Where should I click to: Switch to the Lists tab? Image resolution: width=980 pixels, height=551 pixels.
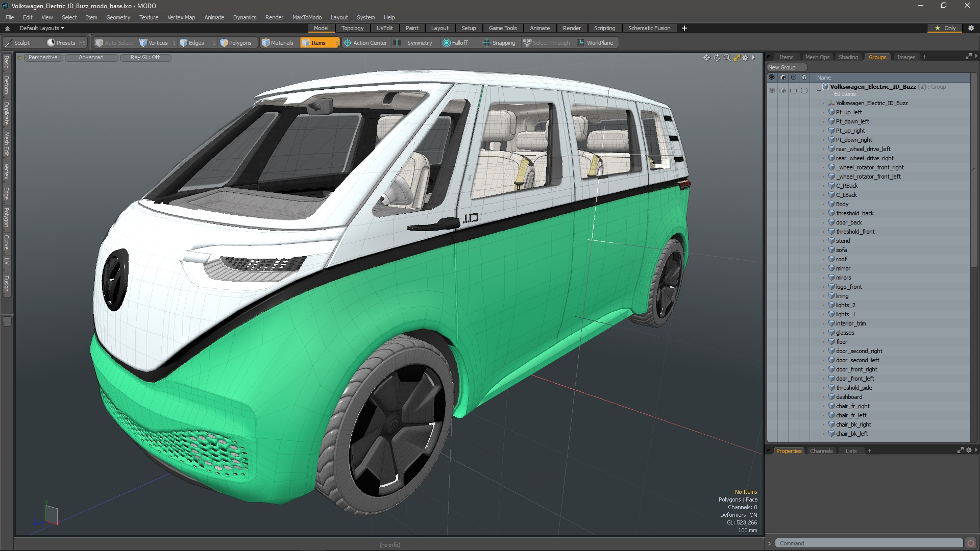pos(851,451)
